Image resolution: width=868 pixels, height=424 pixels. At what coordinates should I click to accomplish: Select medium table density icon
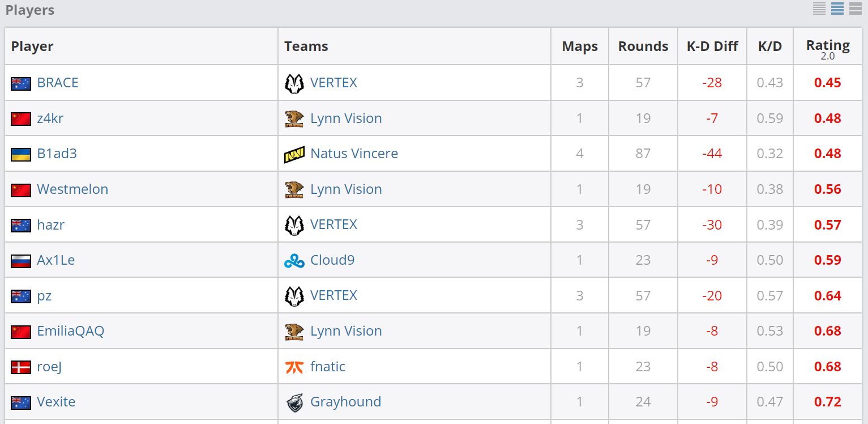tap(837, 9)
